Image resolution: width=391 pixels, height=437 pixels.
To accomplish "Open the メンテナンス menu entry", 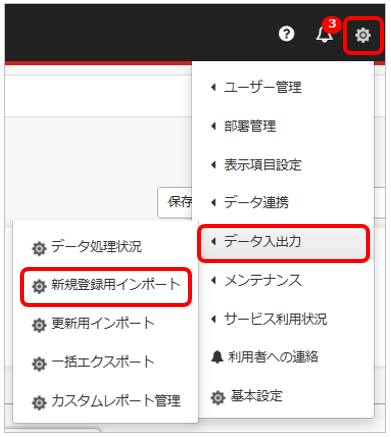I will (263, 280).
